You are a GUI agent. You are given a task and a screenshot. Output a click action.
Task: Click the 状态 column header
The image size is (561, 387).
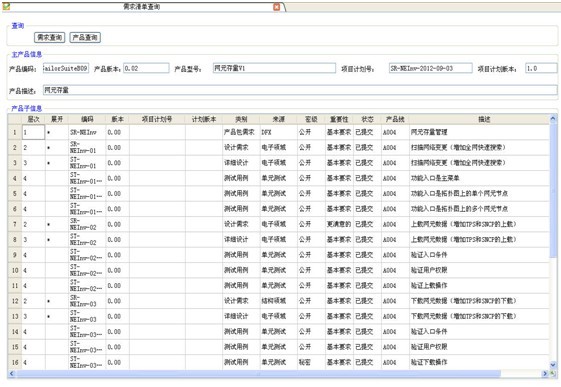click(367, 119)
